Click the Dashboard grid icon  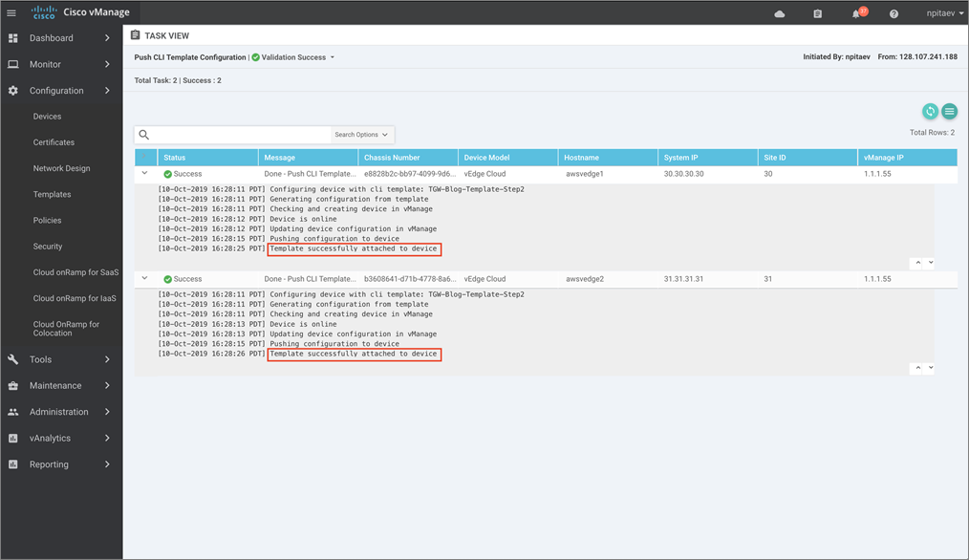(13, 37)
